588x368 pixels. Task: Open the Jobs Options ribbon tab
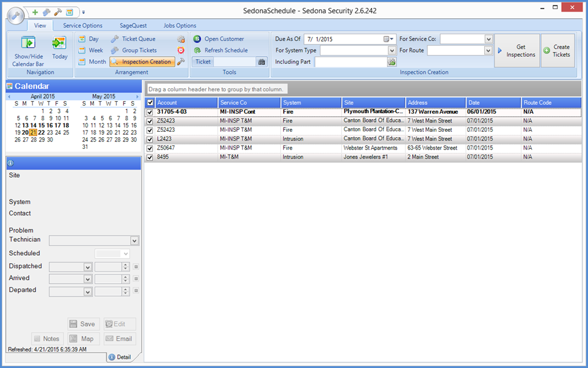point(180,26)
